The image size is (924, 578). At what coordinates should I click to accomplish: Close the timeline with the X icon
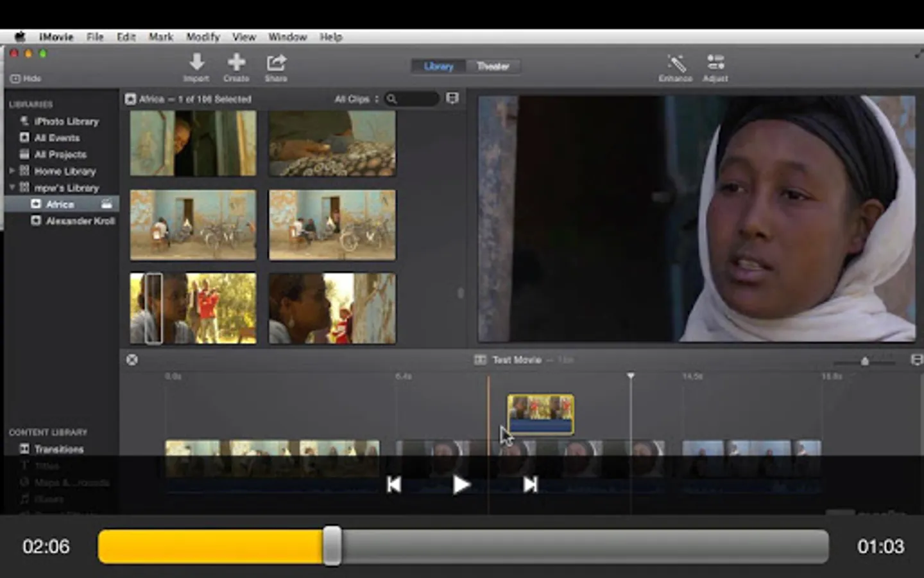pos(132,360)
